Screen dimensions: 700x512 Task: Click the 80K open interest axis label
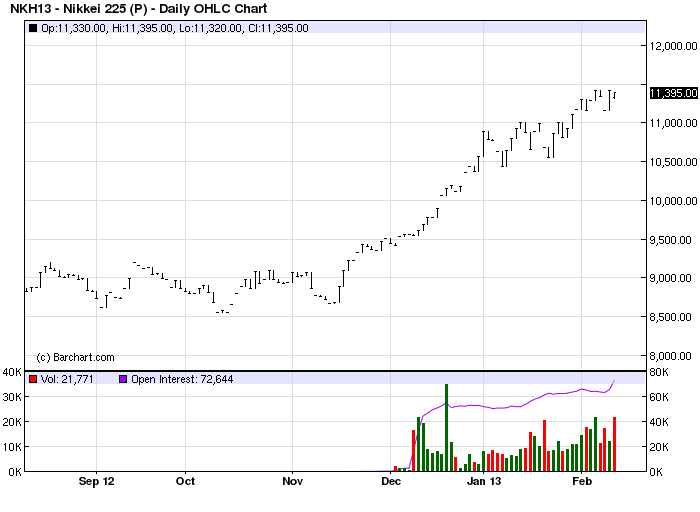point(659,372)
